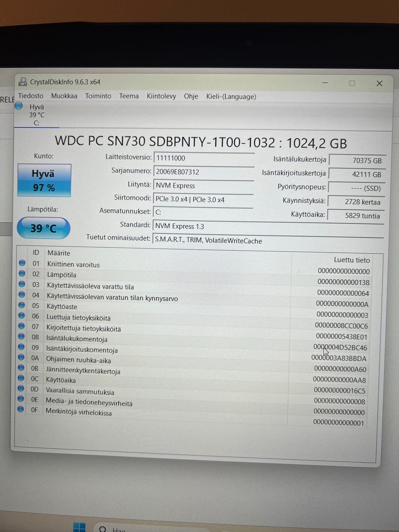Click the Laitteistoversio field showing 11111000
The image size is (399, 532).
(x=204, y=158)
